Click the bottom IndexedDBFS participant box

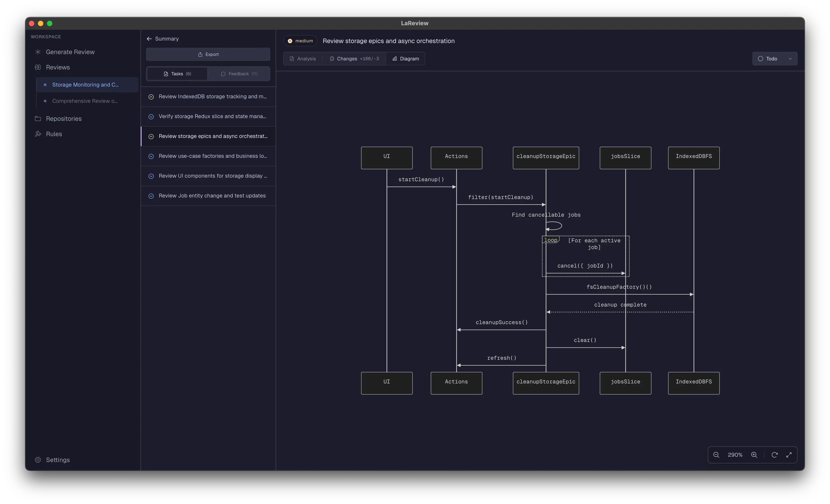[x=694, y=383]
